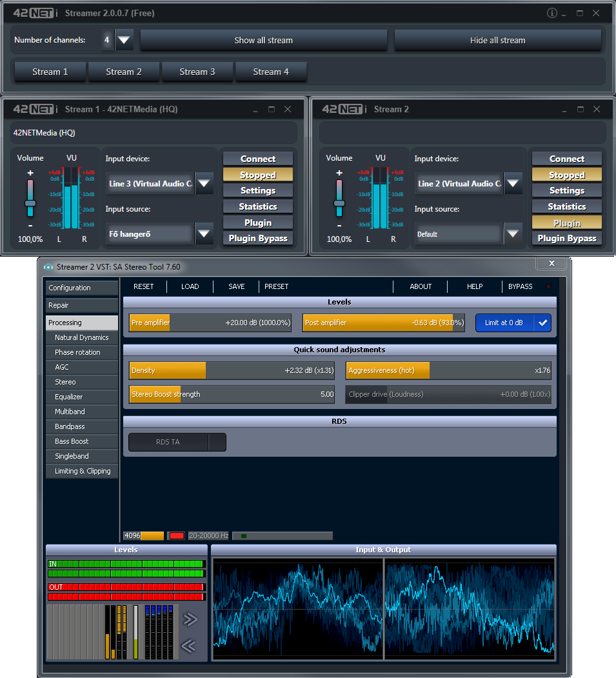Viewport: 616px width, 678px height.
Task: Toggle the highlighted Plugin button in Stream 2
Action: pos(567,223)
